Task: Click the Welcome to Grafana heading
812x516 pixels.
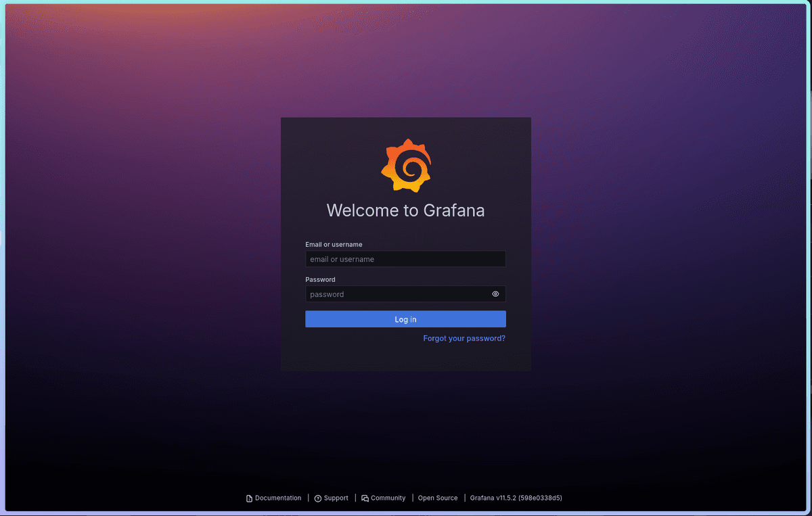Action: [405, 210]
